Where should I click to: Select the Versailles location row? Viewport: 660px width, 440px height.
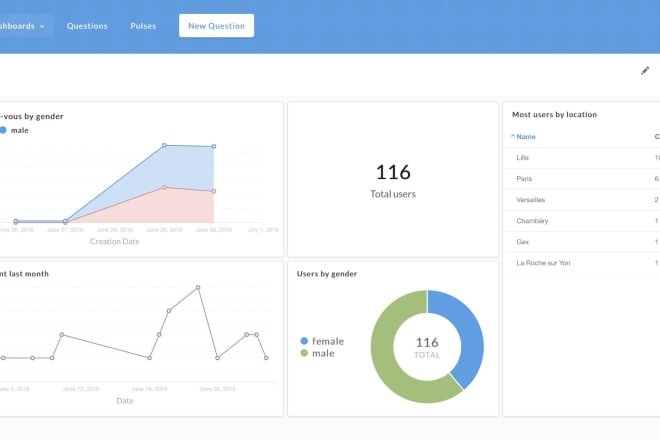(581, 200)
